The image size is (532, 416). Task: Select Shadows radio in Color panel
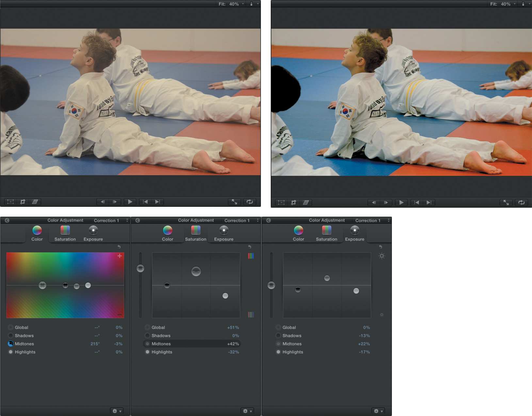10,335
